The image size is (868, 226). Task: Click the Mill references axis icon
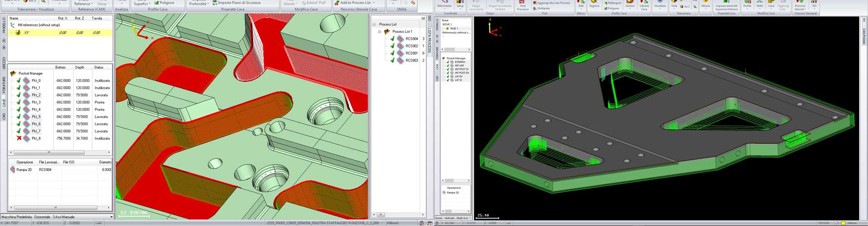click(x=13, y=25)
